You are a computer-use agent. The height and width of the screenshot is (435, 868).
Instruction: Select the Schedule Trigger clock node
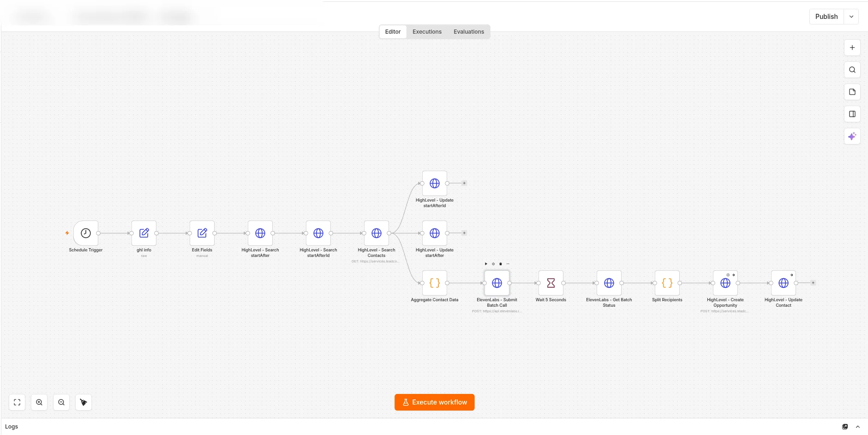pyautogui.click(x=86, y=233)
